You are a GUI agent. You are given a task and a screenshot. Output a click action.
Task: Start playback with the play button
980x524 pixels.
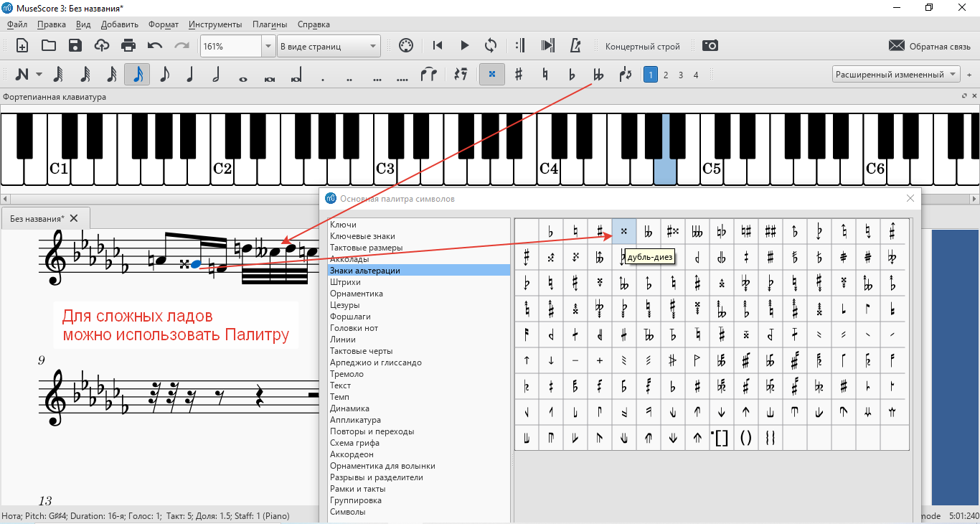coord(464,46)
